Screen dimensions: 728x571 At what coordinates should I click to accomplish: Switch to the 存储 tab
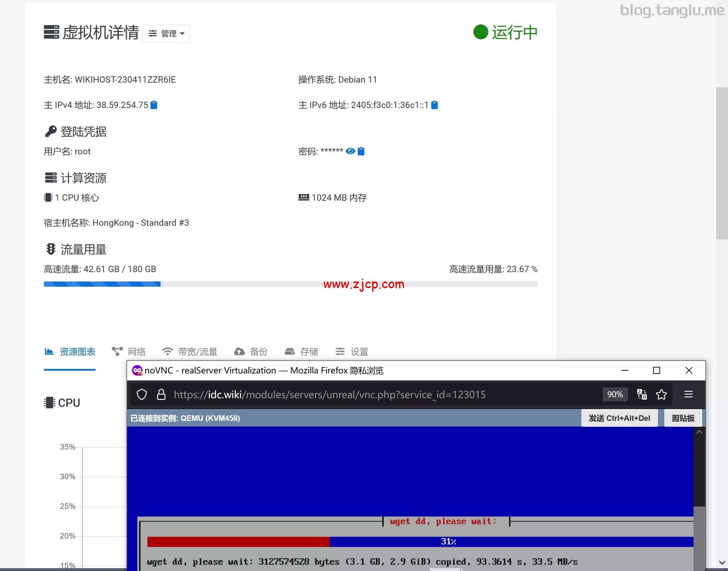tap(301, 352)
